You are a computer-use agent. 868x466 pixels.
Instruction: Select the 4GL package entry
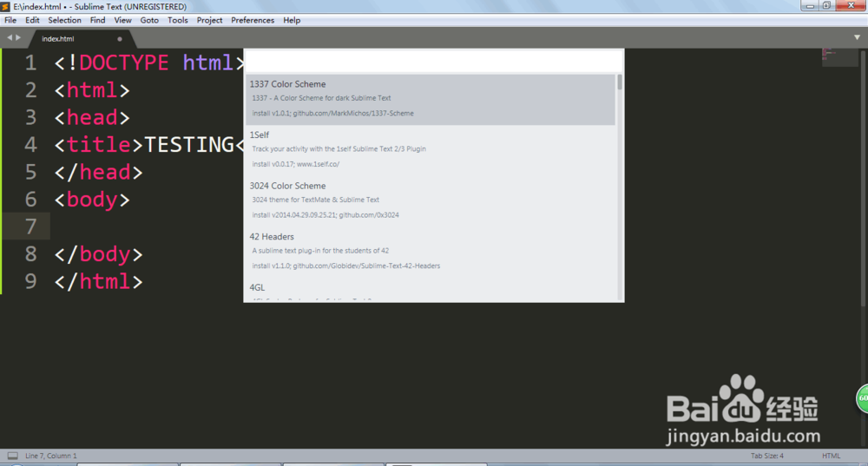pyautogui.click(x=431, y=290)
